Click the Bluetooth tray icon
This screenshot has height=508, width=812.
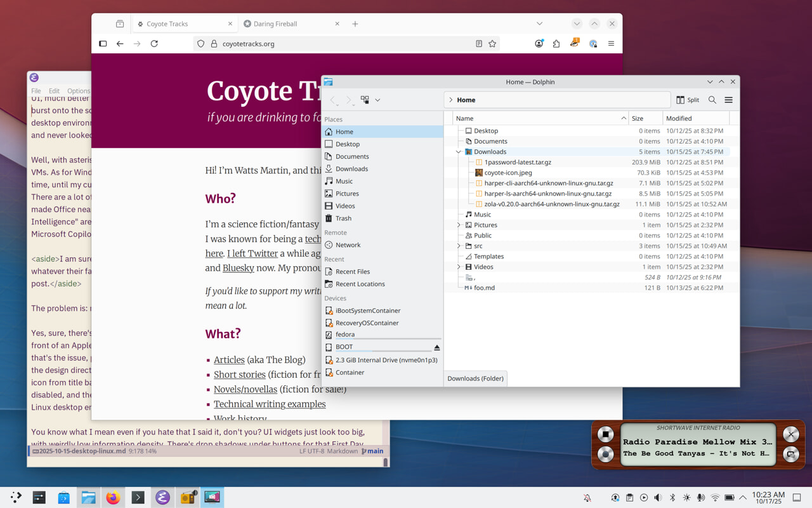point(672,498)
